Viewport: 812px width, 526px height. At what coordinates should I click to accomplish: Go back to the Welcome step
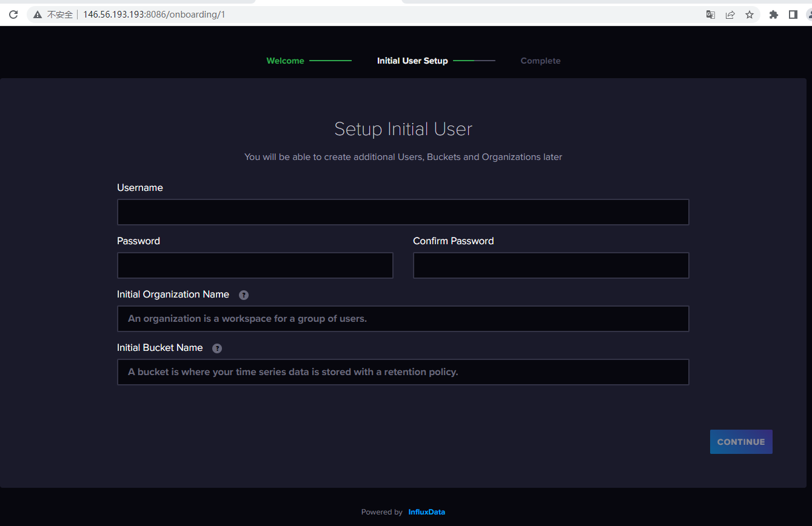285,61
